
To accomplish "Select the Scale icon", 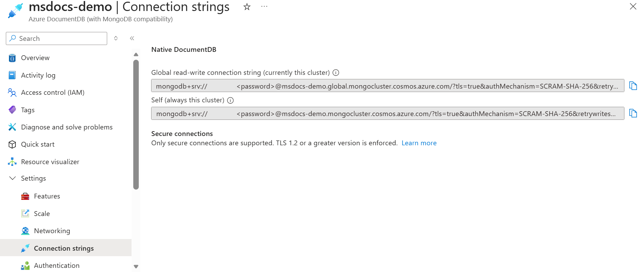I will (x=25, y=213).
